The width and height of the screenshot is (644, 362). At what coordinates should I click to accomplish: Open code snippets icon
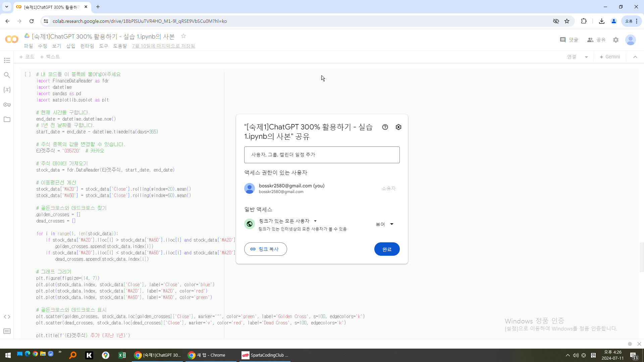click(7, 317)
